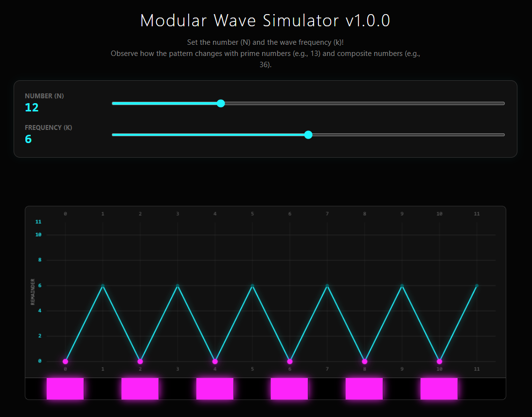This screenshot has width=532, height=417.
Task: Click the wave peak point at position 5
Action: click(252, 286)
